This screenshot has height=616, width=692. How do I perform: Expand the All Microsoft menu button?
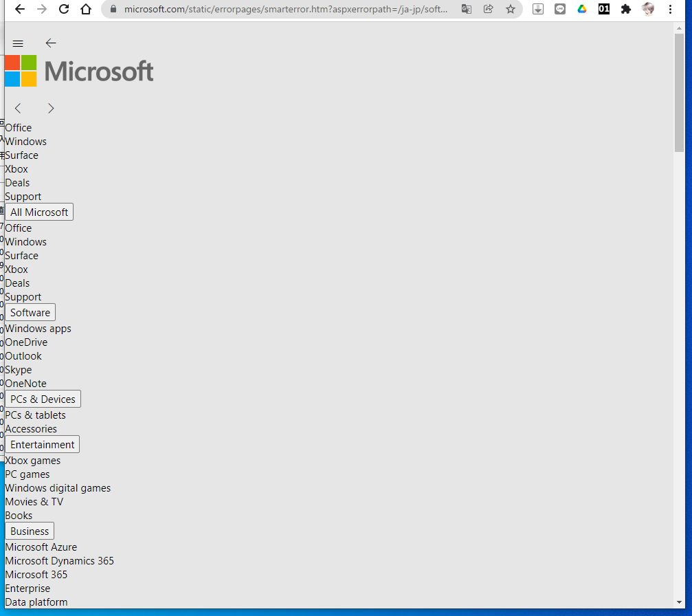click(x=39, y=212)
